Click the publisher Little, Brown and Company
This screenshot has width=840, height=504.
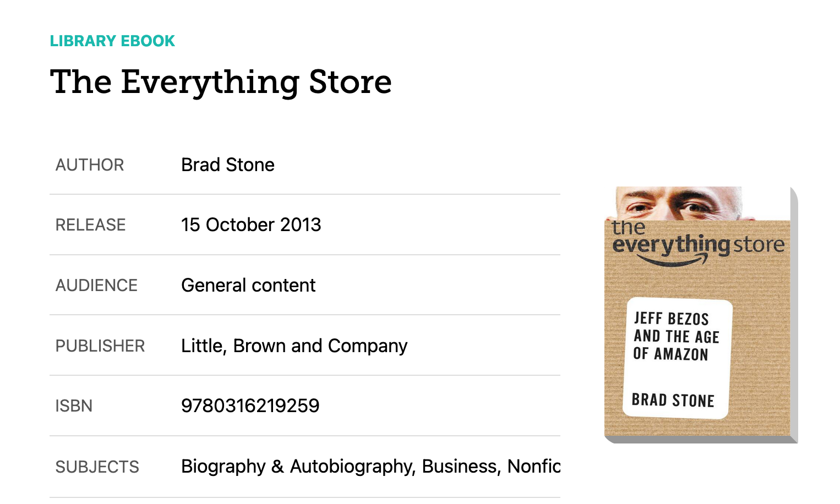[x=294, y=346]
